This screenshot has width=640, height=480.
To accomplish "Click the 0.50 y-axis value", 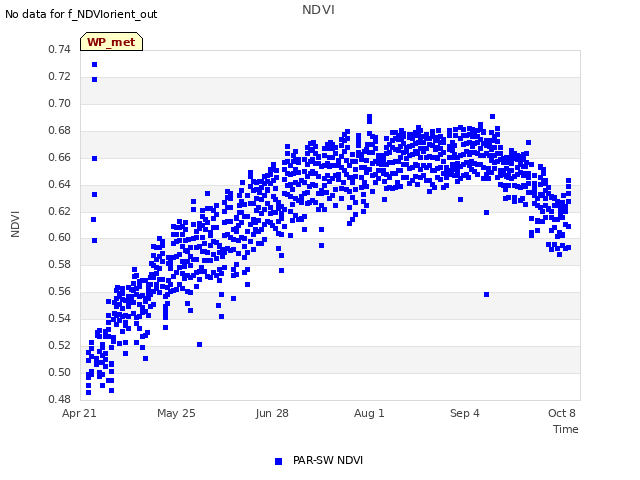I will 59,372.
